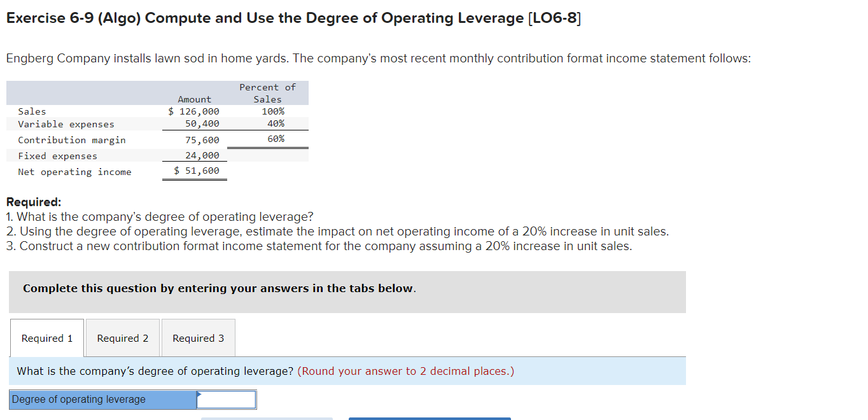This screenshot has width=868, height=420.
Task: Open the Required 2 tab
Action: pyautogui.click(x=122, y=338)
